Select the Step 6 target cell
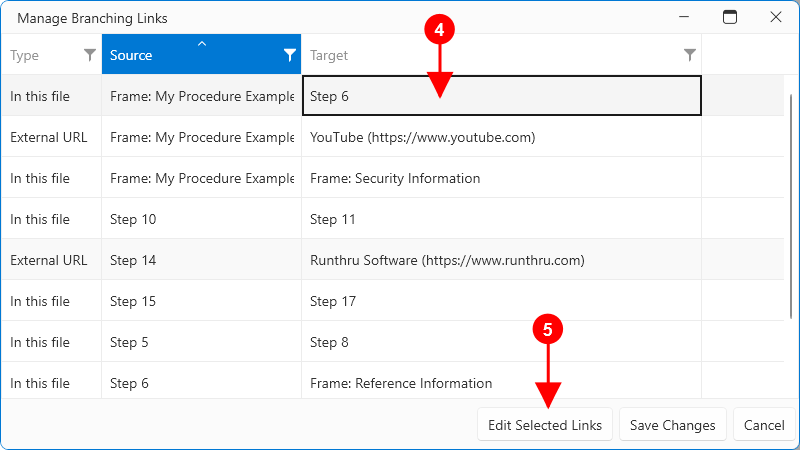 (x=500, y=96)
